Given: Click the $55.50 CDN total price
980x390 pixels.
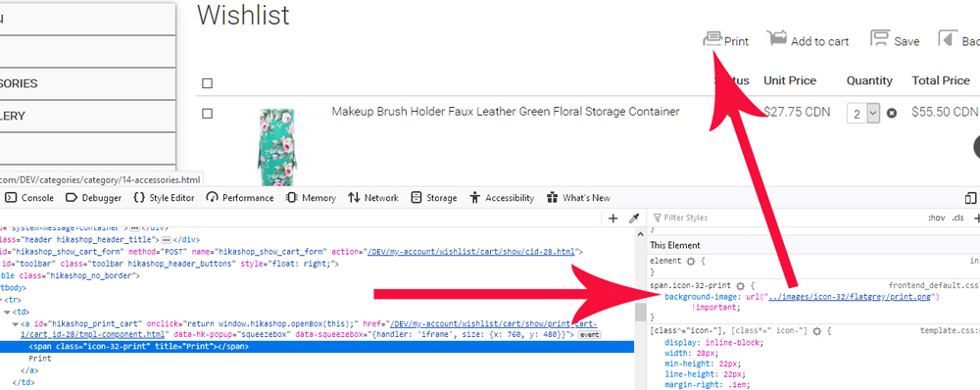Looking at the screenshot, I should point(945,112).
